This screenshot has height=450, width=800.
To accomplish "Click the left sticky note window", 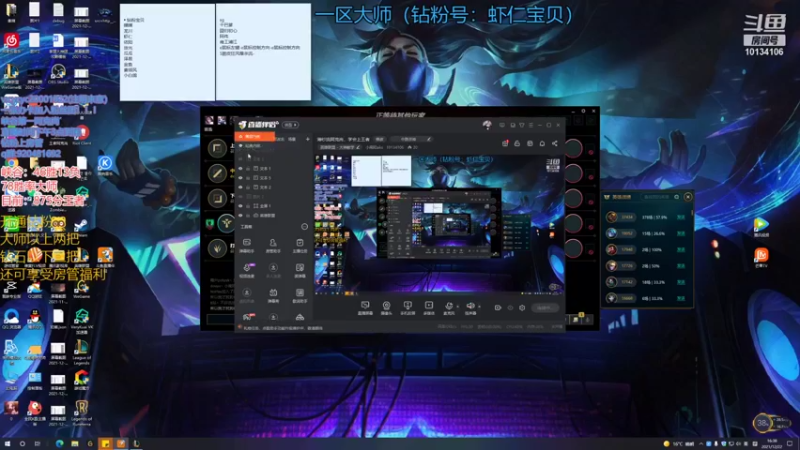I will (167, 52).
